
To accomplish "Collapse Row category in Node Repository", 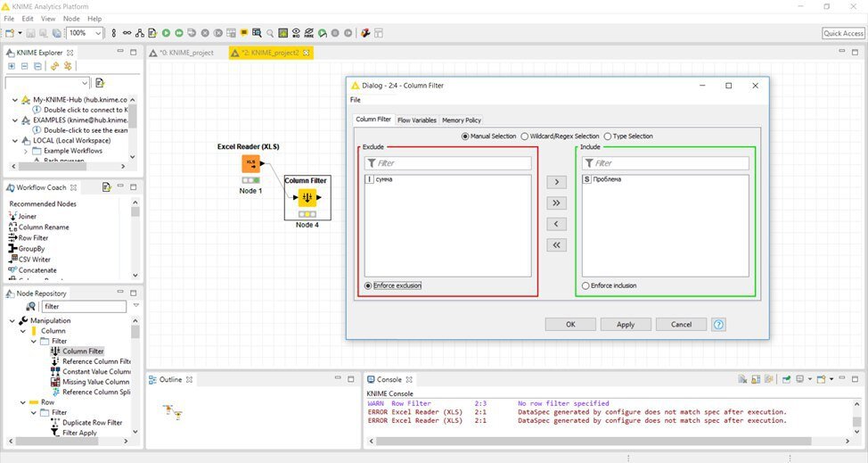I will tap(22, 402).
